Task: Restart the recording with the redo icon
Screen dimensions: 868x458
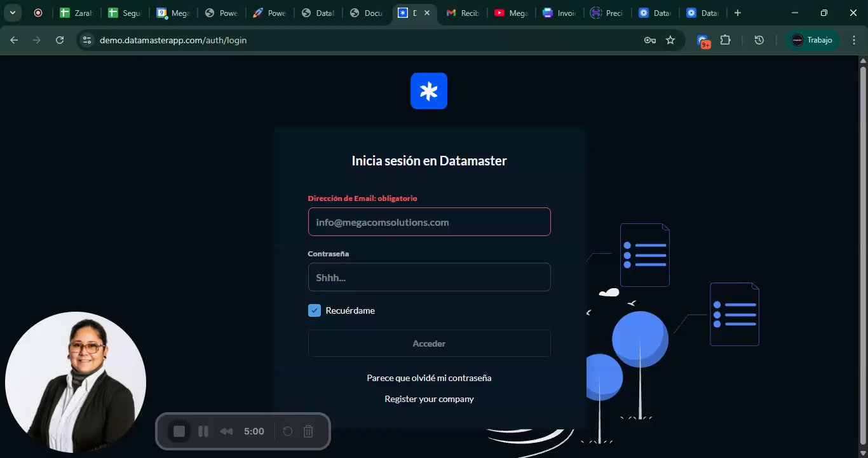Action: click(287, 431)
